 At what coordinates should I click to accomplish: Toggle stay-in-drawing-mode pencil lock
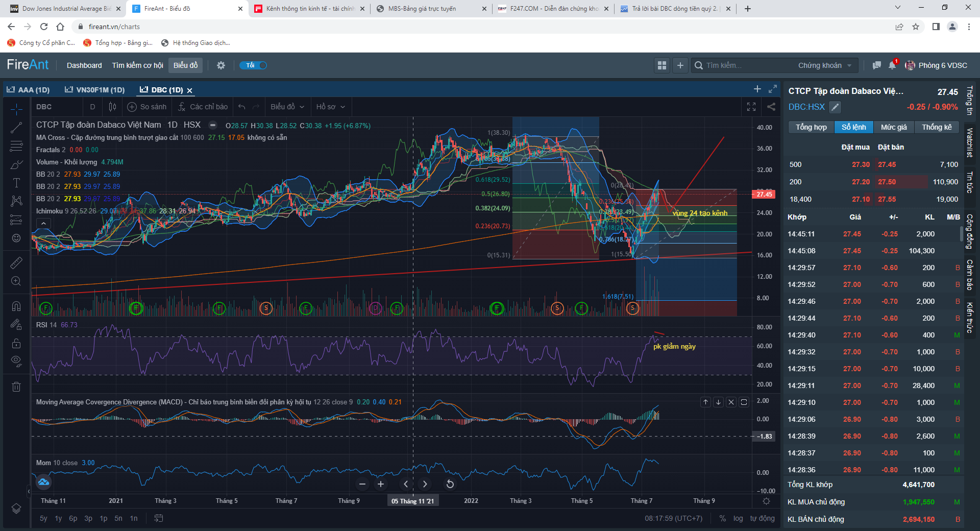pyautogui.click(x=16, y=324)
